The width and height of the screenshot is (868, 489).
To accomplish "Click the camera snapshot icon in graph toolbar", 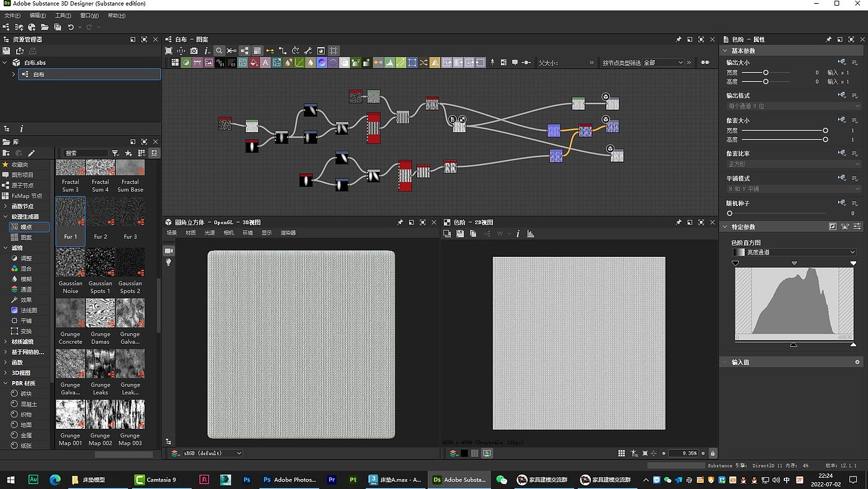I will click(x=194, y=51).
